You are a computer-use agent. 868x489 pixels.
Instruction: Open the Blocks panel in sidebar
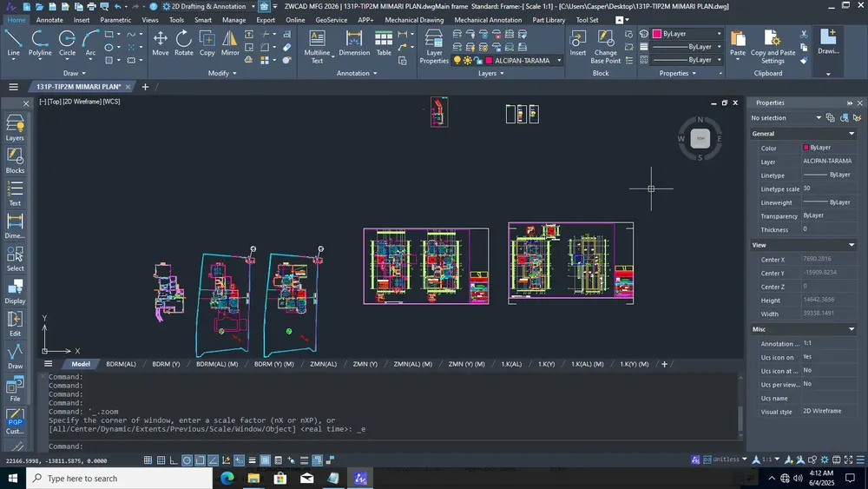(x=15, y=161)
